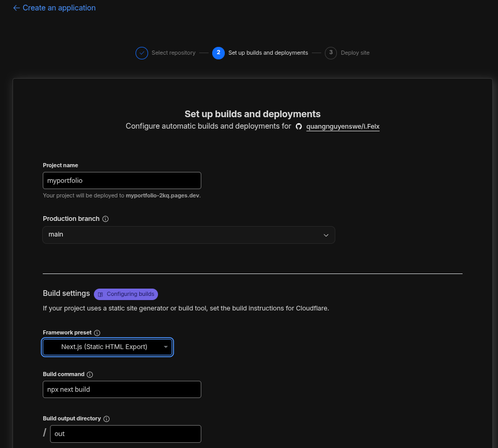This screenshot has width=498, height=448.
Task: Click the 'Set up builds and deployments' heading
Action: pyautogui.click(x=252, y=114)
